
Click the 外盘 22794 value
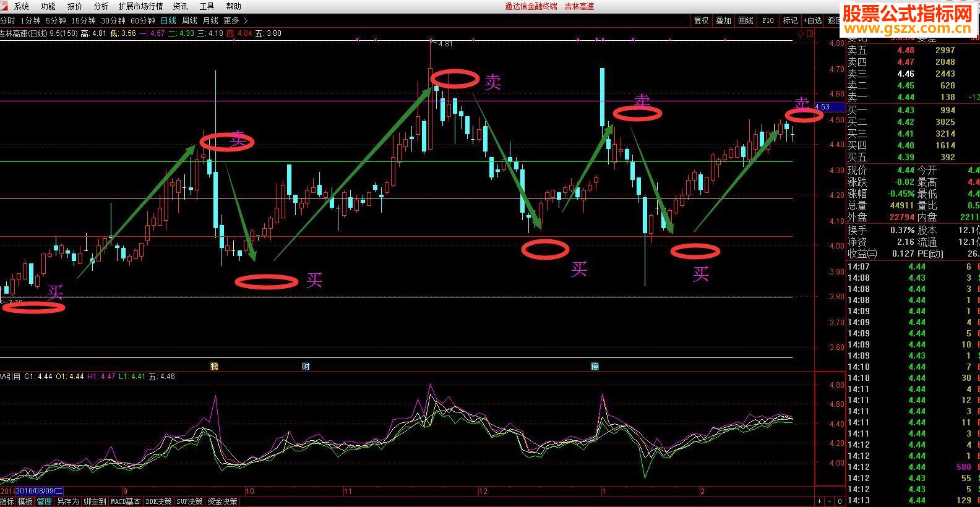(x=903, y=217)
